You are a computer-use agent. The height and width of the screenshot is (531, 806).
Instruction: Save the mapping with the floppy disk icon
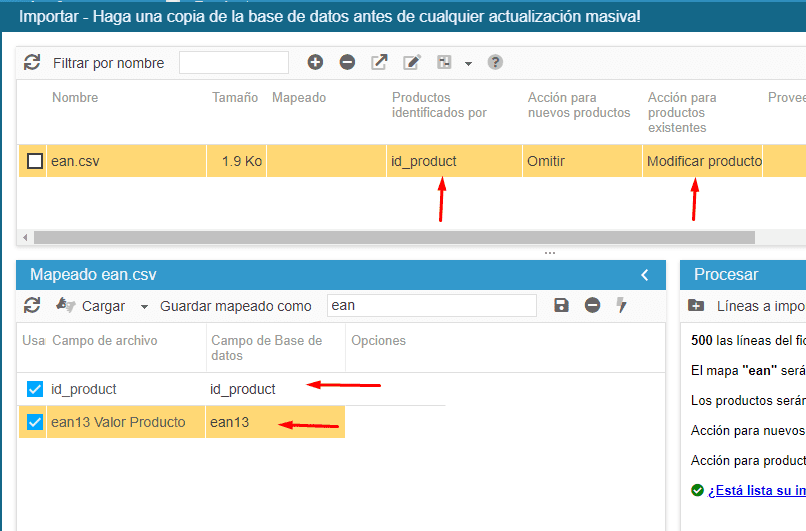(x=561, y=305)
